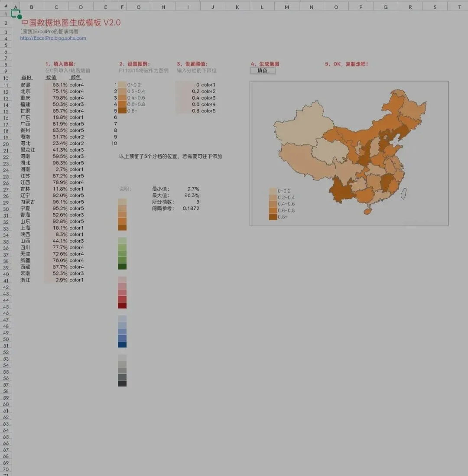Select the 数值 column heading cell
Screen dimensions: 468x476
(51, 78)
